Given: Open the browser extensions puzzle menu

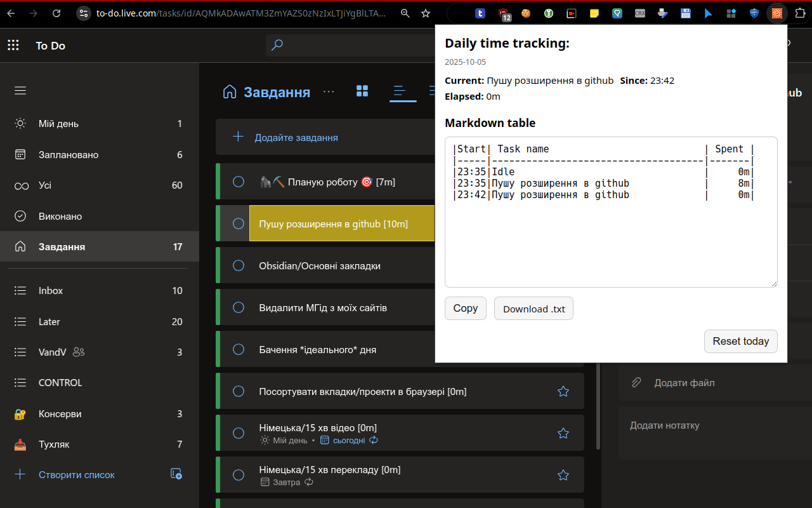Looking at the screenshot, I should pos(799,13).
